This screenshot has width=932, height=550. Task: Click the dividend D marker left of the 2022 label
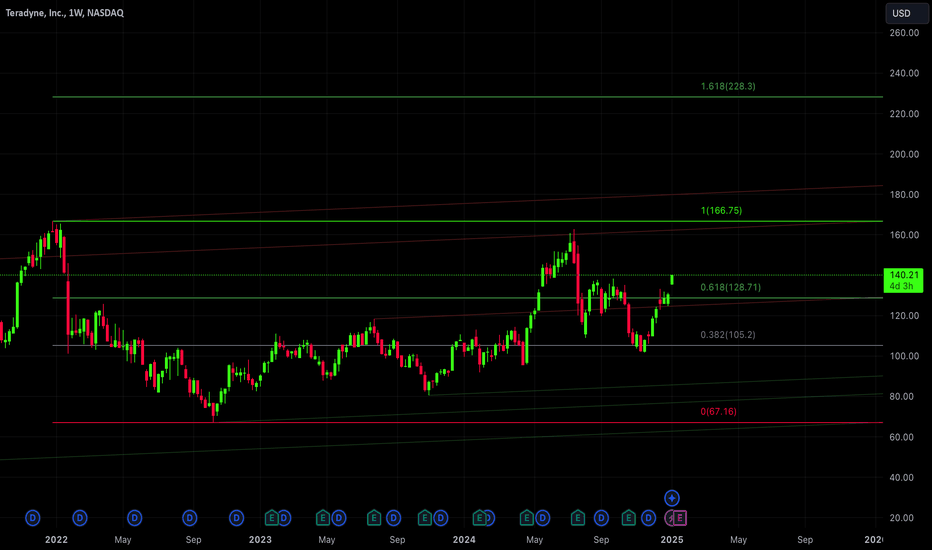[33, 518]
